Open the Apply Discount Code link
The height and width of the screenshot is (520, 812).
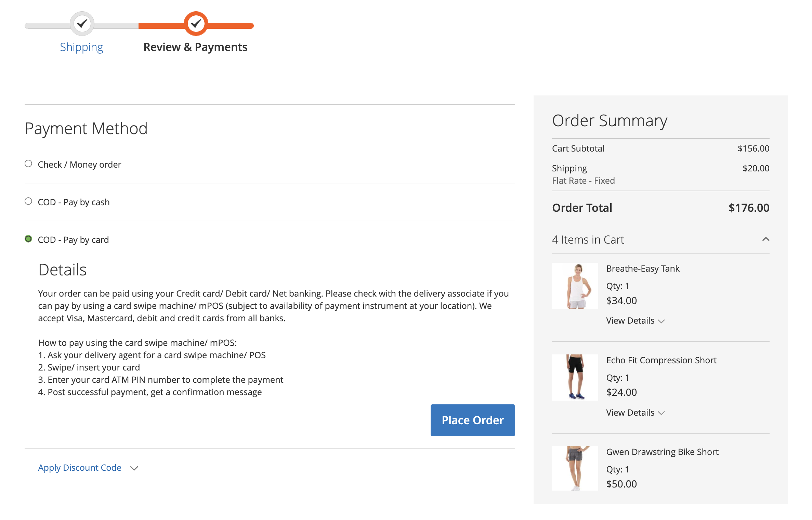(x=79, y=468)
